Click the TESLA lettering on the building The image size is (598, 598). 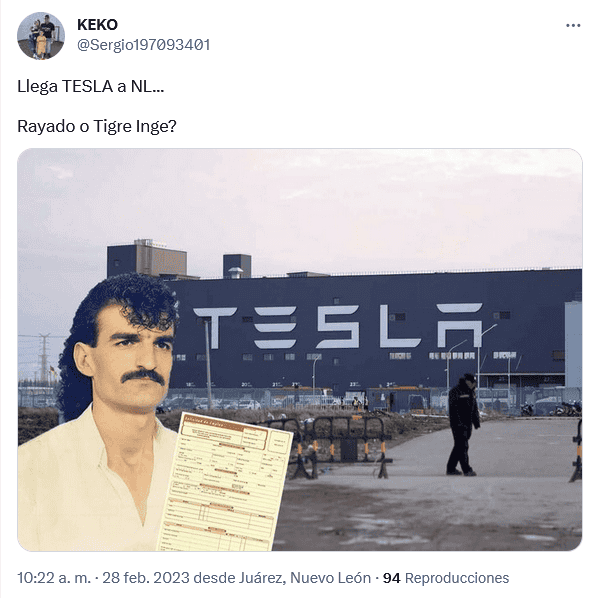(x=337, y=326)
